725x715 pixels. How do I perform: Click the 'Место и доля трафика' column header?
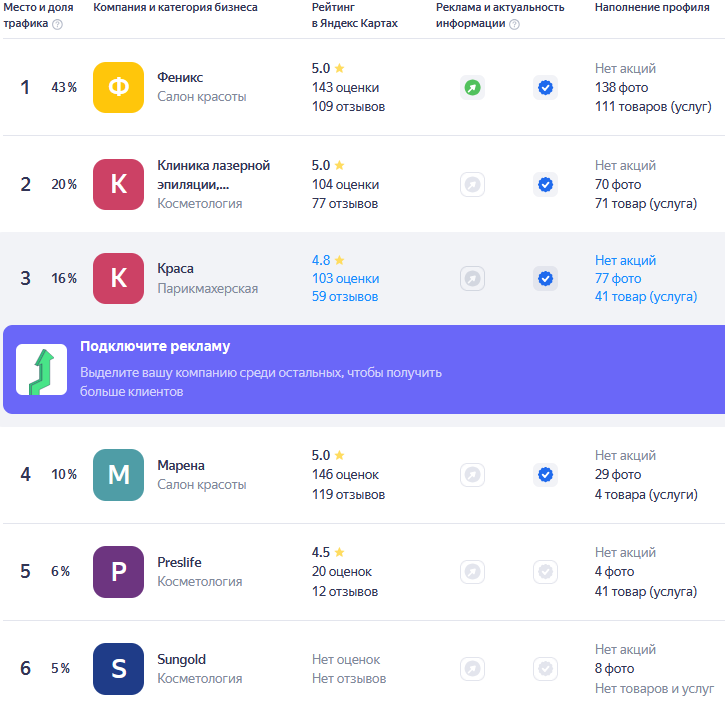click(38, 15)
